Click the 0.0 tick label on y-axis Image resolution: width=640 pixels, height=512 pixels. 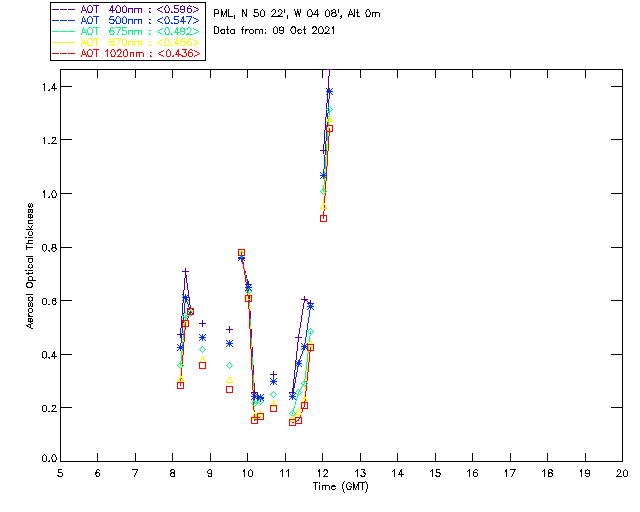click(47, 461)
